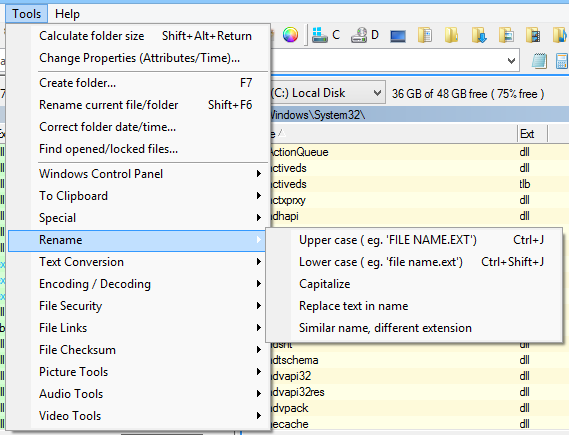The image size is (569, 435).
Task: Switch to DVD drive D icon
Action: click(x=365, y=35)
